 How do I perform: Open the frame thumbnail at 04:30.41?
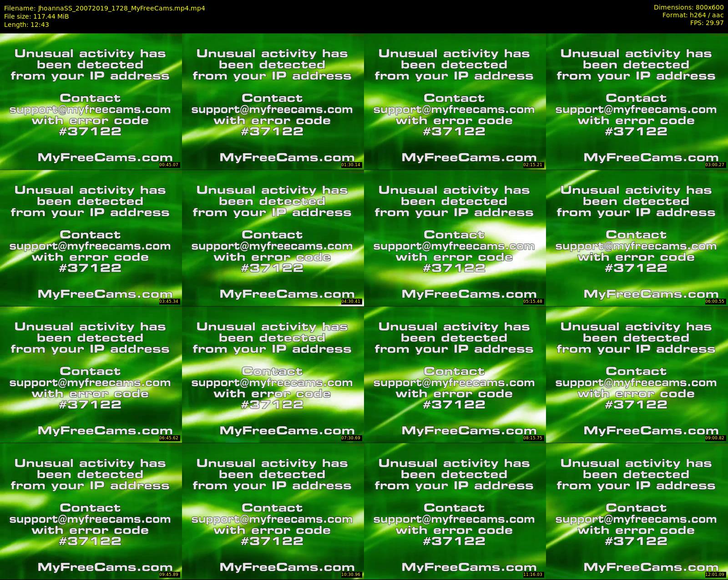273,238
